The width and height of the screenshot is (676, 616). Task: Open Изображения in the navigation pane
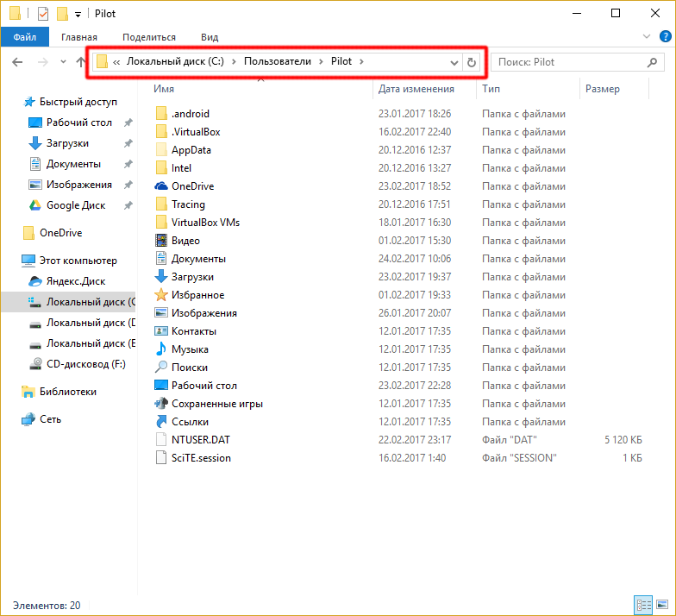(x=79, y=185)
